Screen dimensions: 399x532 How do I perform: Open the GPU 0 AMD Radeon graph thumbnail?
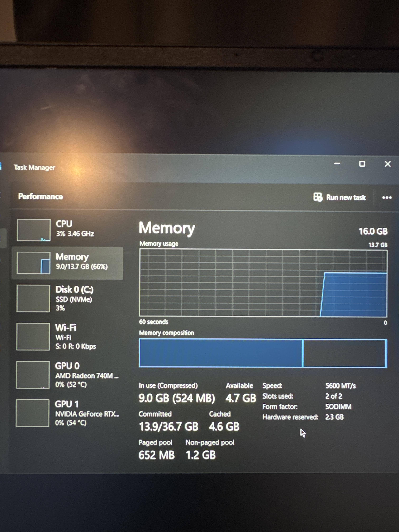(x=33, y=375)
